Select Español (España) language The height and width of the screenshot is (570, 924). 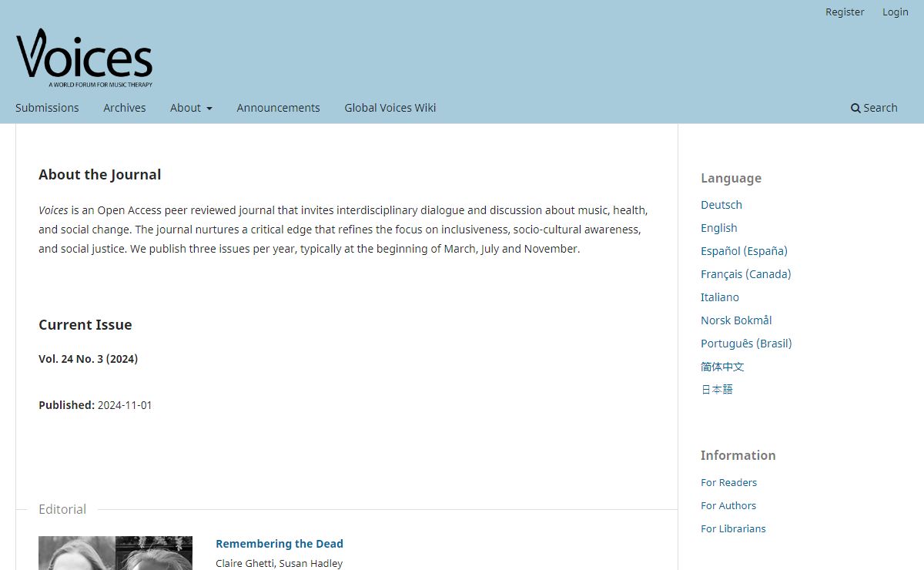click(x=744, y=251)
